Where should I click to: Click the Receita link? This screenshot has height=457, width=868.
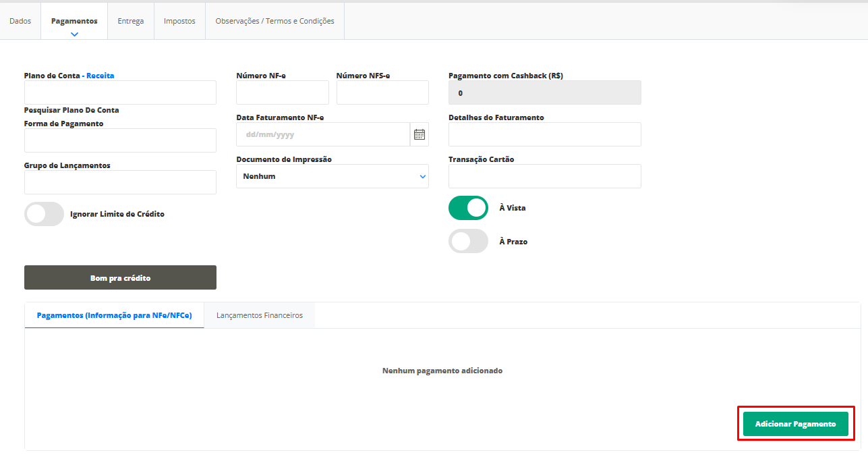(x=100, y=76)
